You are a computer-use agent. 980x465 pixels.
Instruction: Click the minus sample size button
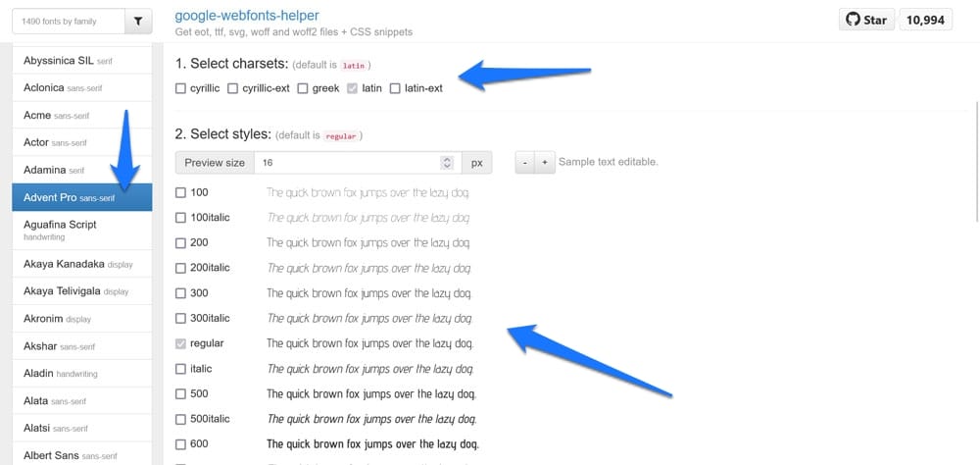(526, 162)
